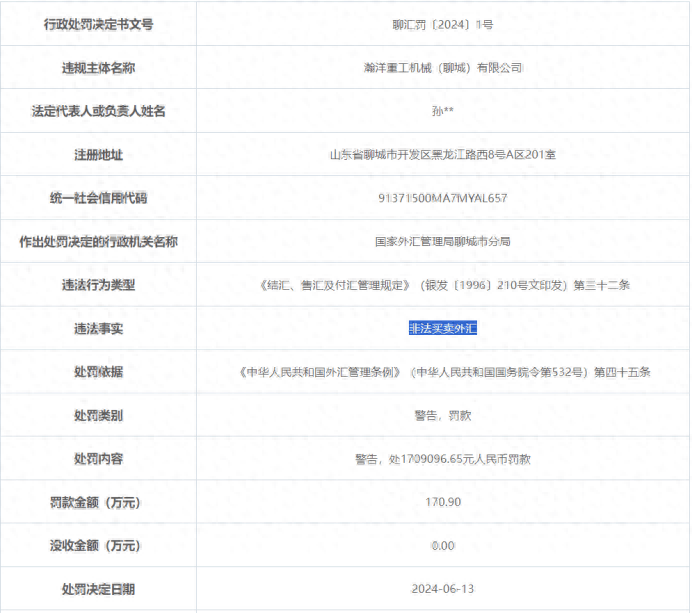
Task: Click the legal representative name 孙**
Action: 443,111
